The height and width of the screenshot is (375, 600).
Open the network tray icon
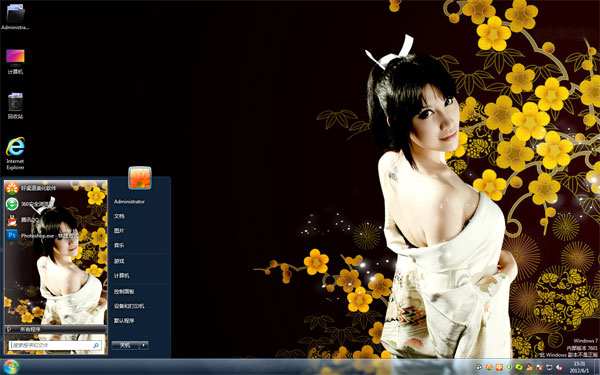coord(549,367)
